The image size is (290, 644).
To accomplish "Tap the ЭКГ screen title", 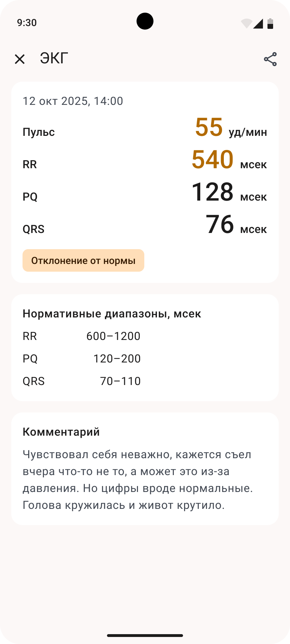I will (54, 58).
